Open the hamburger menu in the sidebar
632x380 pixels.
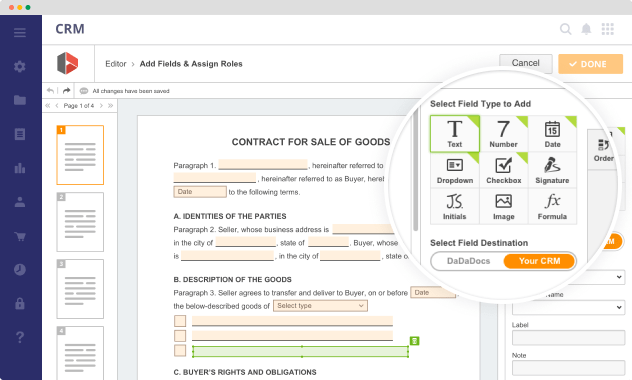click(20, 33)
